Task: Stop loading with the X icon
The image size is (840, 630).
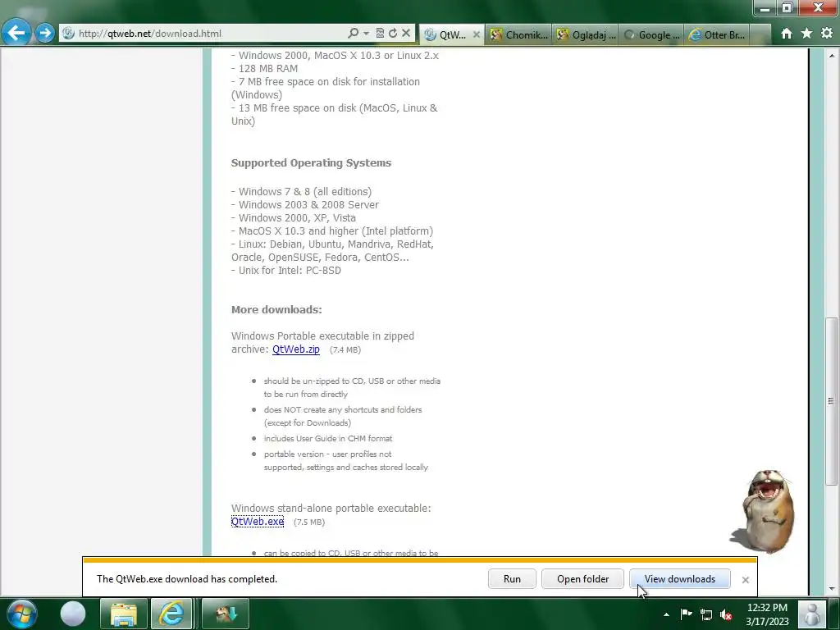Action: 406,33
